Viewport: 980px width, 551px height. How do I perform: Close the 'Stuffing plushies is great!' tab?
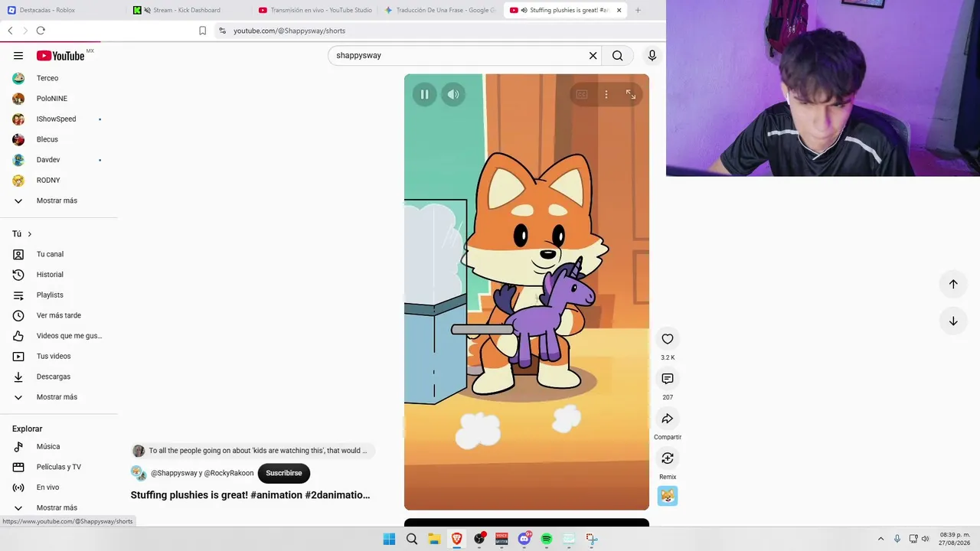[x=619, y=10]
